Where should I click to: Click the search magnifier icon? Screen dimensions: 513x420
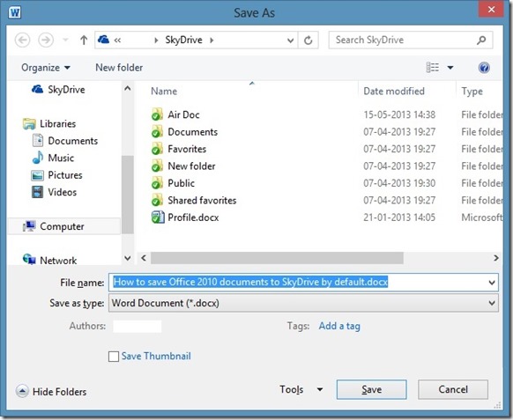click(x=481, y=40)
